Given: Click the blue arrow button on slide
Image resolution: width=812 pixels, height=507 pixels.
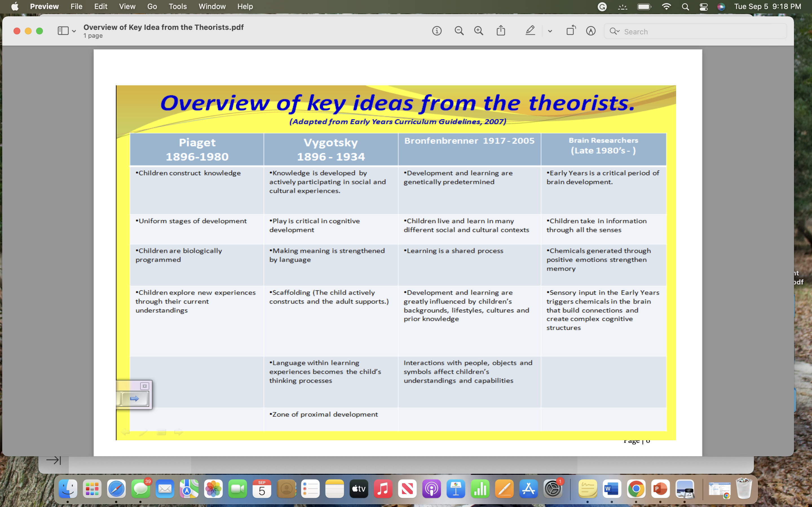Looking at the screenshot, I should click(x=134, y=398).
